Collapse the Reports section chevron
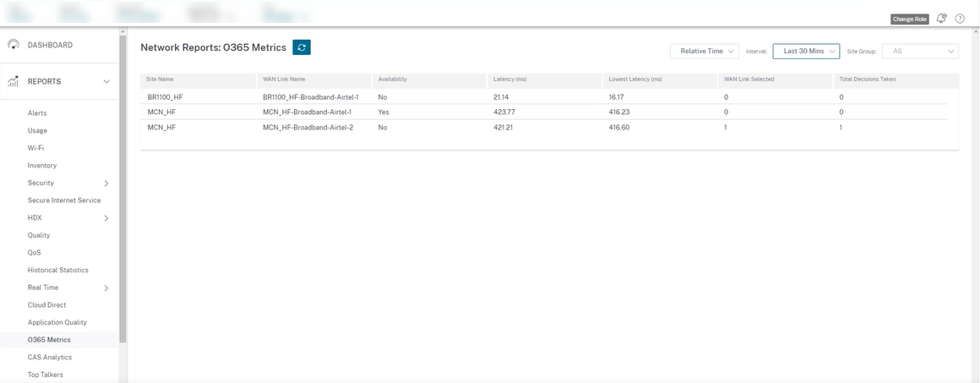This screenshot has height=383, width=980. (106, 81)
